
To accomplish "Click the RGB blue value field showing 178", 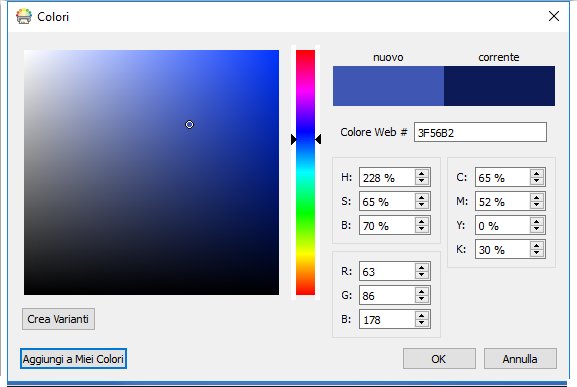I will coord(387,319).
